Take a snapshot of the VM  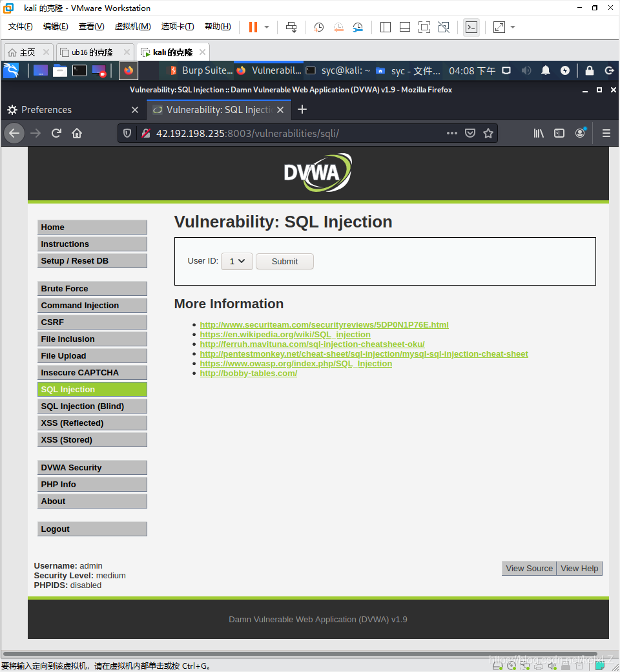(318, 27)
